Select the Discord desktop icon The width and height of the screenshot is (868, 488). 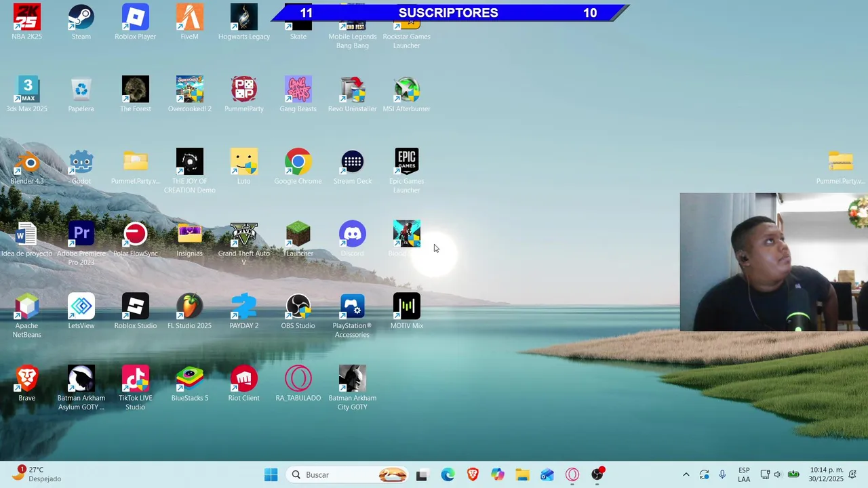(x=353, y=235)
